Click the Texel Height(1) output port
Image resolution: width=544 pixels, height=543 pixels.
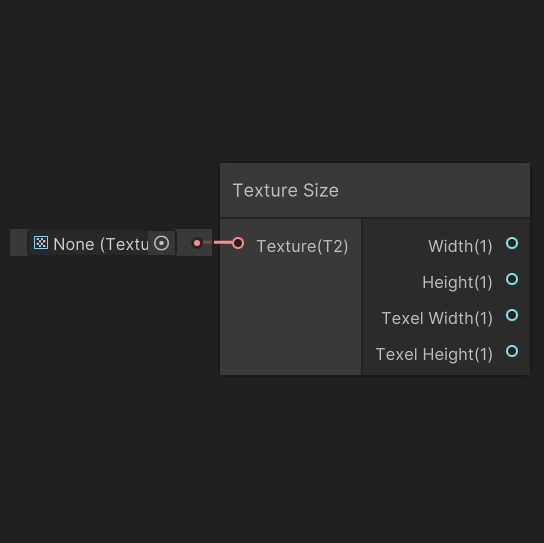[512, 351]
